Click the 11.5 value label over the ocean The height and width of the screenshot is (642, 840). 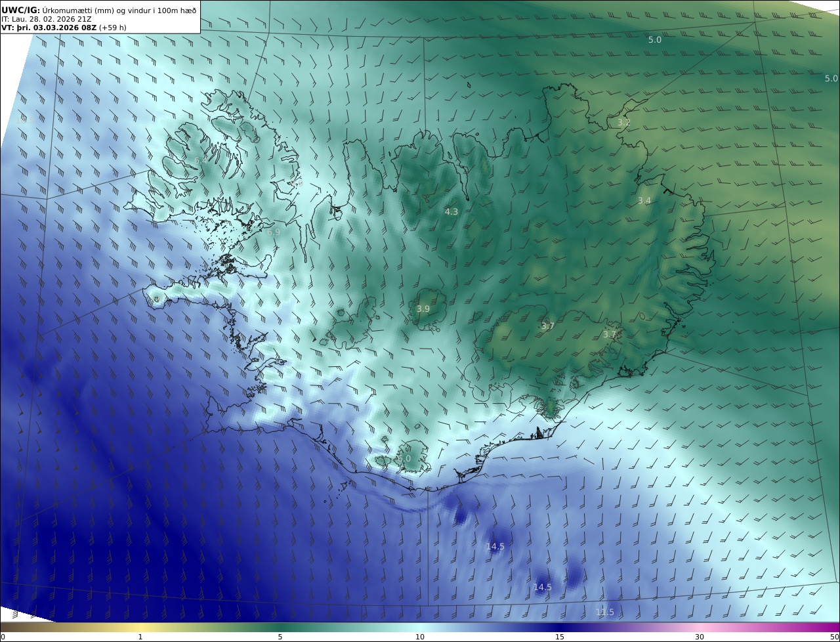coord(604,612)
